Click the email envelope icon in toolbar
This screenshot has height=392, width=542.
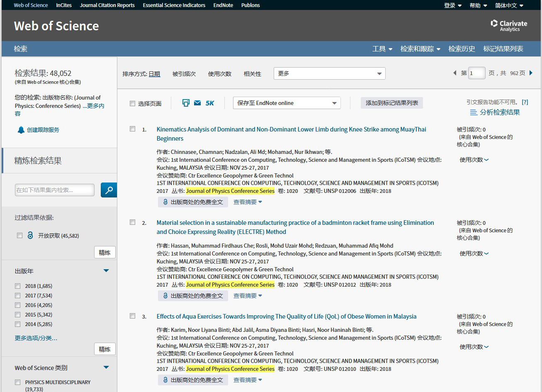[x=197, y=103]
